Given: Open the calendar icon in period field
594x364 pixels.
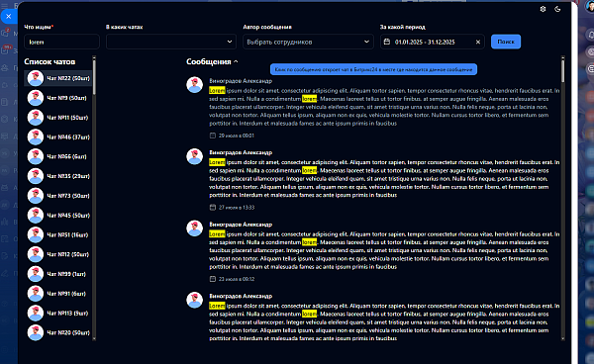Looking at the screenshot, I should tap(387, 42).
